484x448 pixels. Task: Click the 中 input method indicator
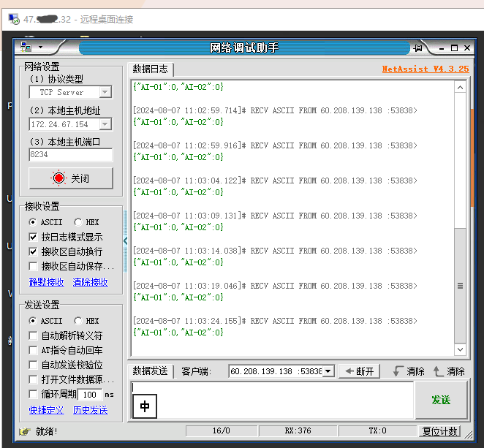pos(145,406)
